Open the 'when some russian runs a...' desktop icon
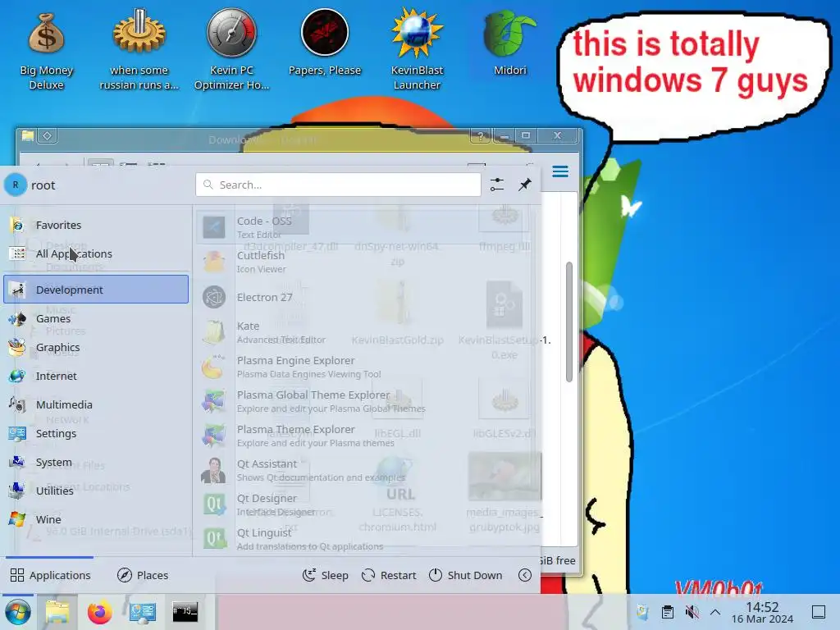840x630 pixels. pos(139,51)
